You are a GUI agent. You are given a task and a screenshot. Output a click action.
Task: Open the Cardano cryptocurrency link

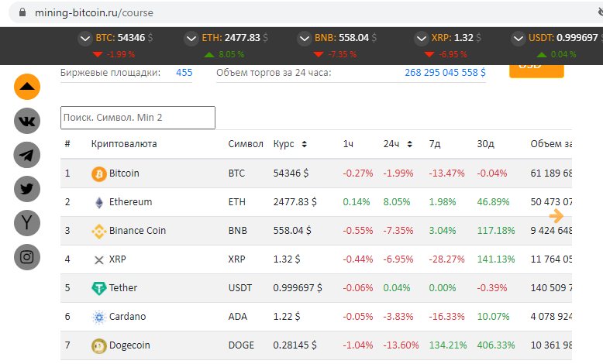127,316
